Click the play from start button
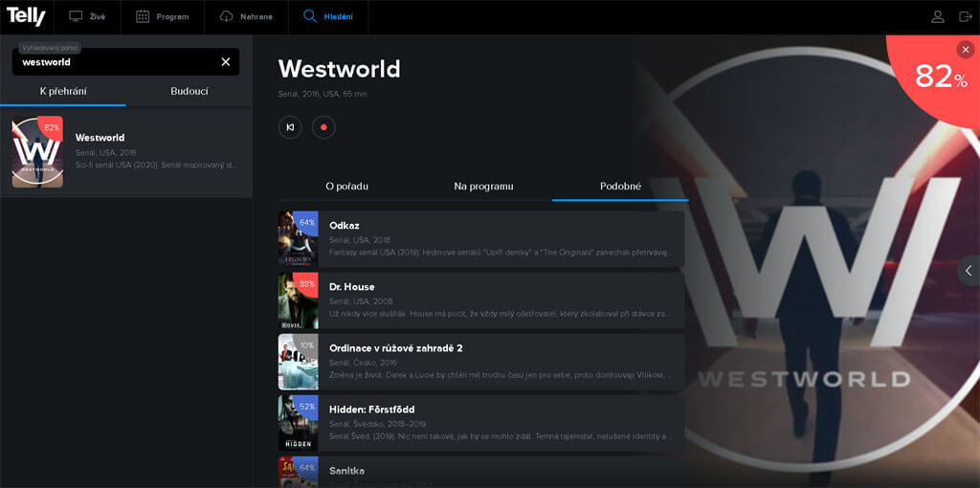 pyautogui.click(x=290, y=127)
